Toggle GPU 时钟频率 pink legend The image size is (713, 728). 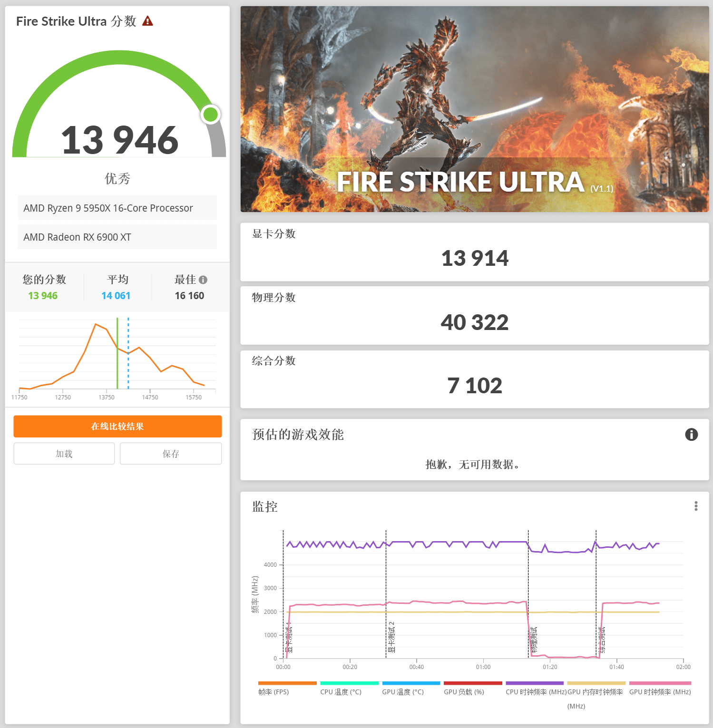(660, 683)
